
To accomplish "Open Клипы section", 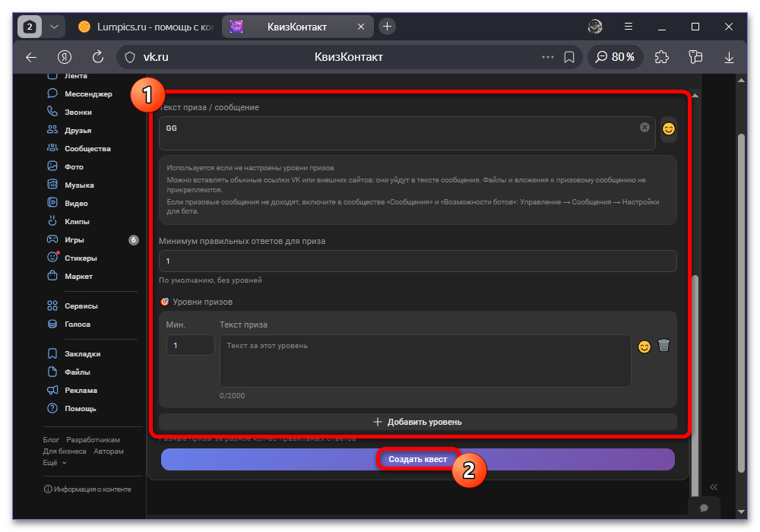I will click(68, 221).
